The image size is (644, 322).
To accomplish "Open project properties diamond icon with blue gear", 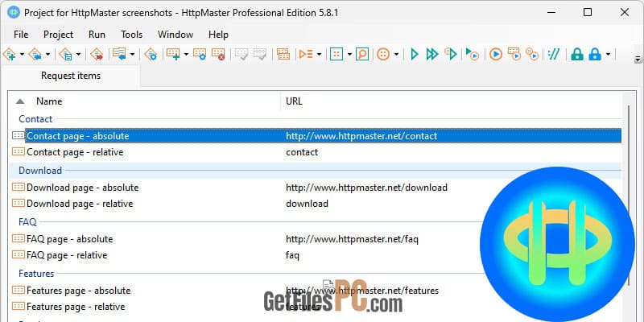I will pyautogui.click(x=151, y=54).
